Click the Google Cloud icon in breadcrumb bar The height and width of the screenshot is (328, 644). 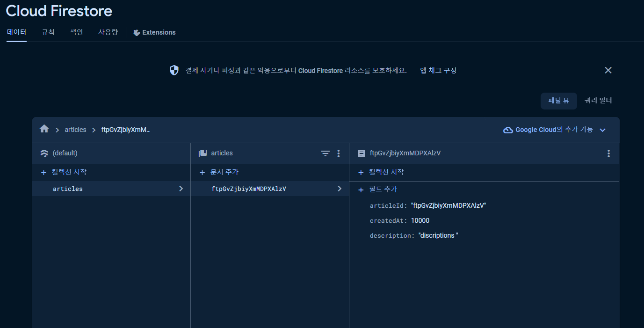click(x=508, y=130)
